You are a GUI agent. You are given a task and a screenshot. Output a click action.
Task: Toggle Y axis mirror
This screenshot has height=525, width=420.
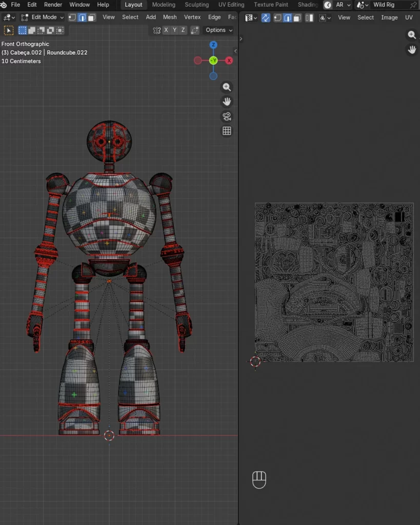(x=174, y=30)
